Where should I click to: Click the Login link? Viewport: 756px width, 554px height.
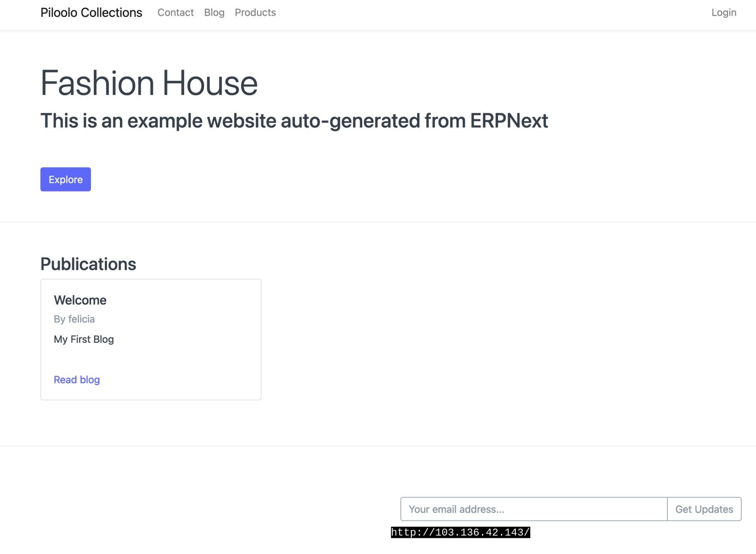coord(723,13)
